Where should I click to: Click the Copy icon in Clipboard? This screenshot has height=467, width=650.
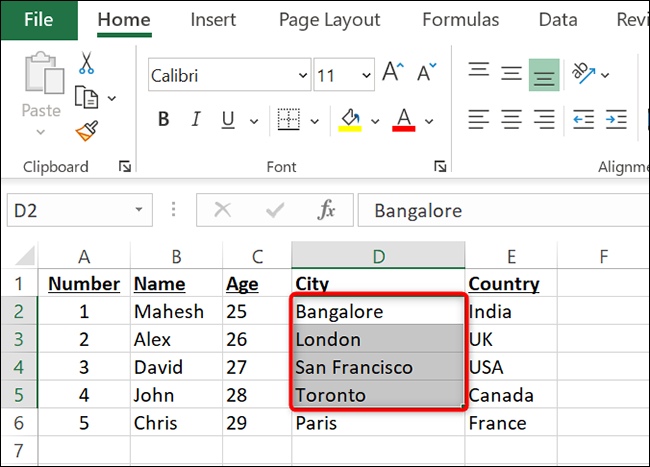[87, 97]
